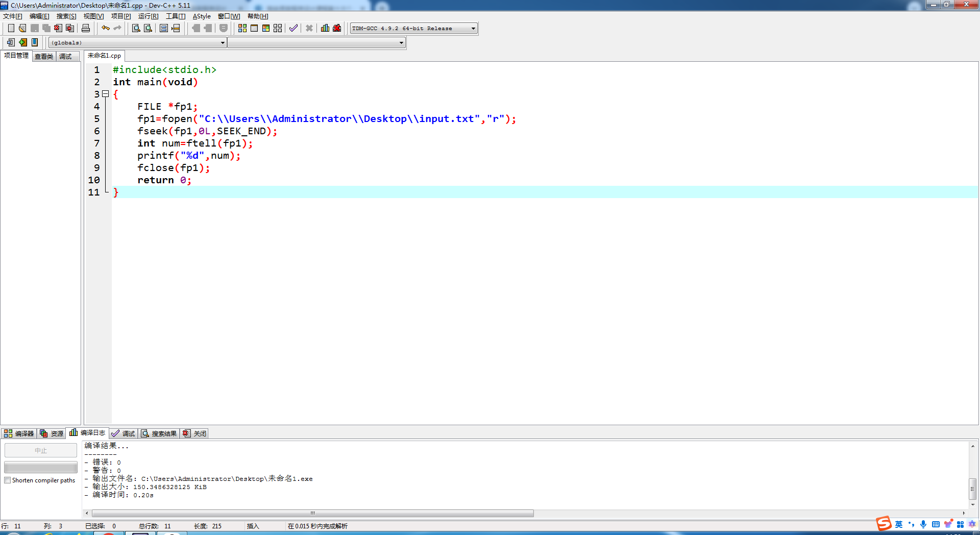This screenshot has width=980, height=535.
Task: Open the 窗口[W] menu
Action: tap(229, 16)
